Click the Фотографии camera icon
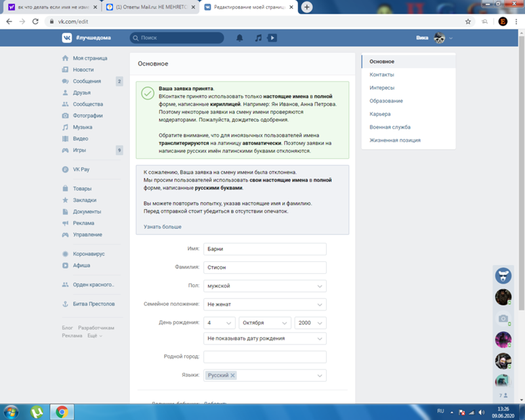Image resolution: width=525 pixels, height=420 pixels. pyautogui.click(x=65, y=115)
